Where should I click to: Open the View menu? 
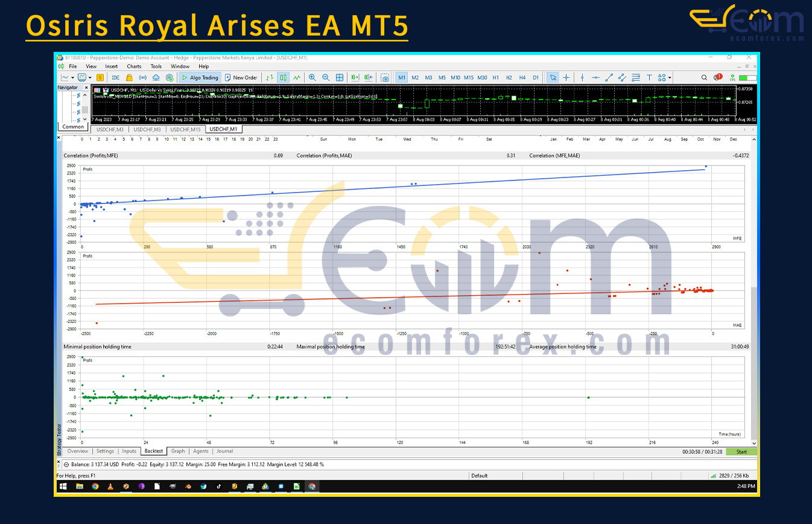click(x=91, y=66)
